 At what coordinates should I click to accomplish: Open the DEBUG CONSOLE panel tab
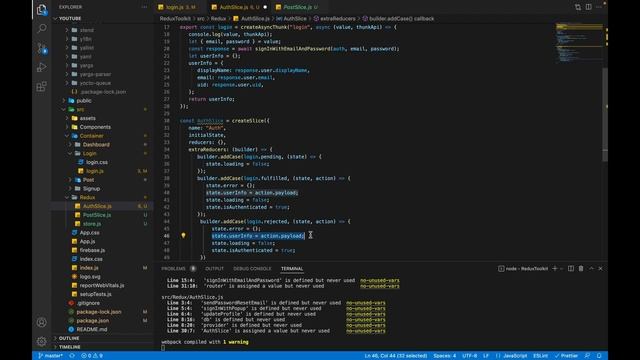[x=252, y=269]
